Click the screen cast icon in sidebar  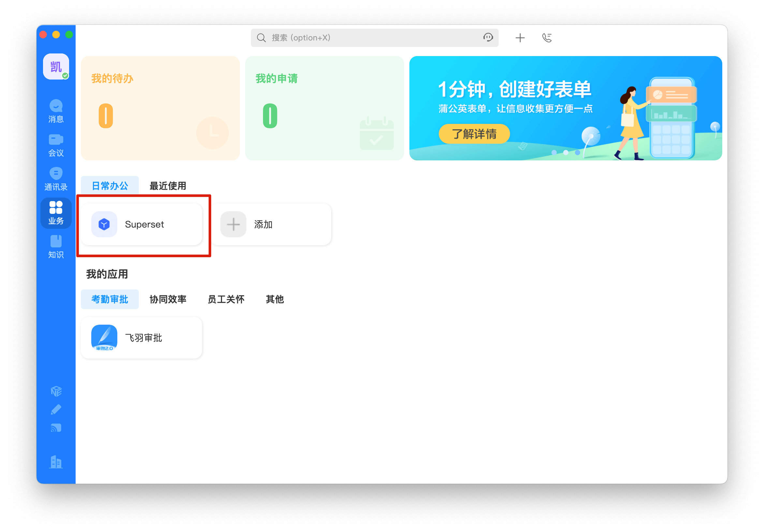pos(56,428)
